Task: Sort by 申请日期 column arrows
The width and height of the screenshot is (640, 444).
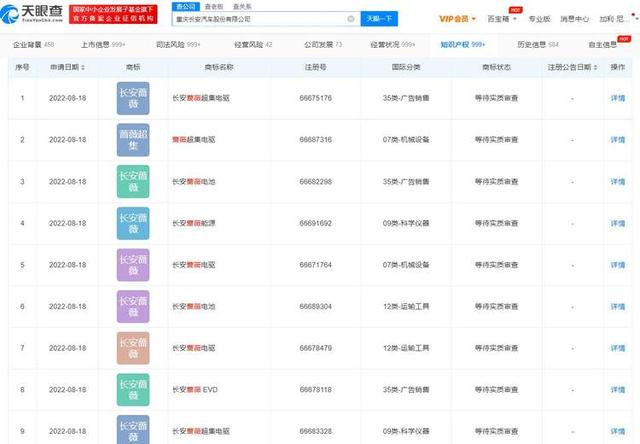Action: [83, 67]
